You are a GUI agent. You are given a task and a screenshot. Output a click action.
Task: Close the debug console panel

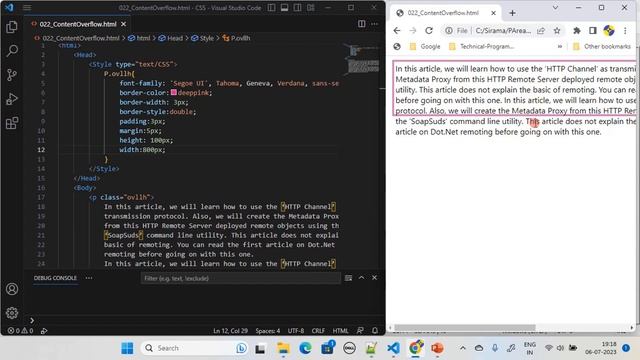click(374, 278)
